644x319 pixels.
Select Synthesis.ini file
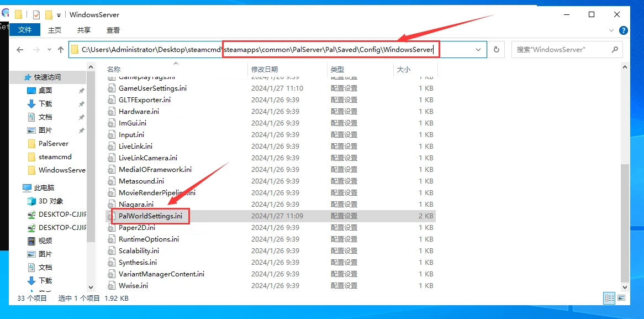(138, 262)
